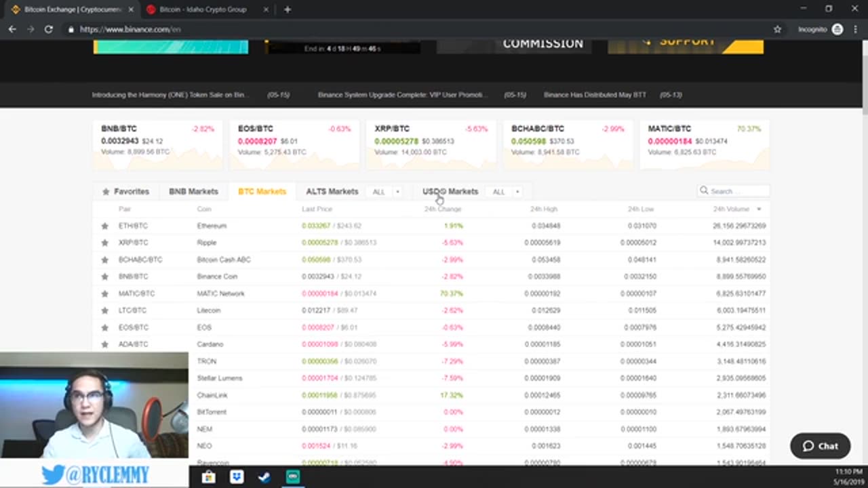
Task: Sort table by 24h High column
Action: [x=544, y=209]
